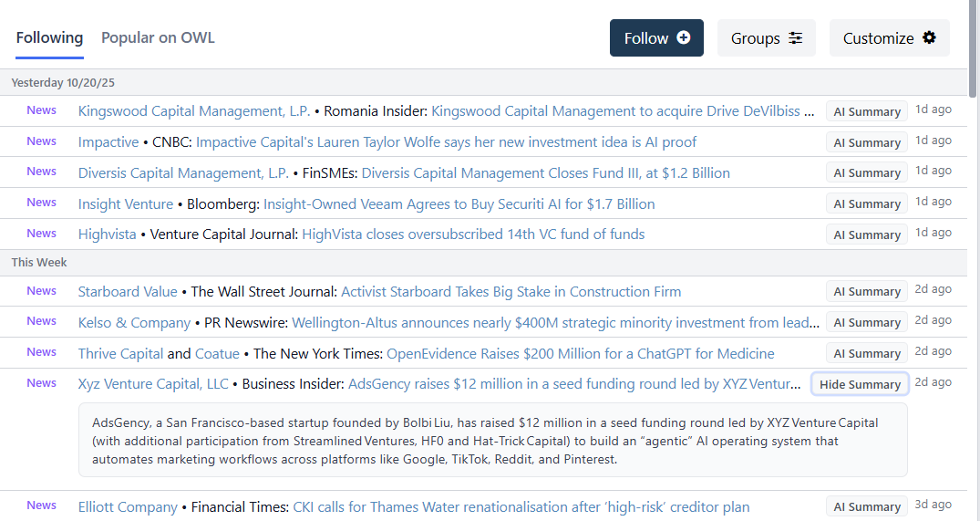Expand AI Summary for Veeam Securiti article
This screenshot has width=980, height=521.
pos(866,203)
